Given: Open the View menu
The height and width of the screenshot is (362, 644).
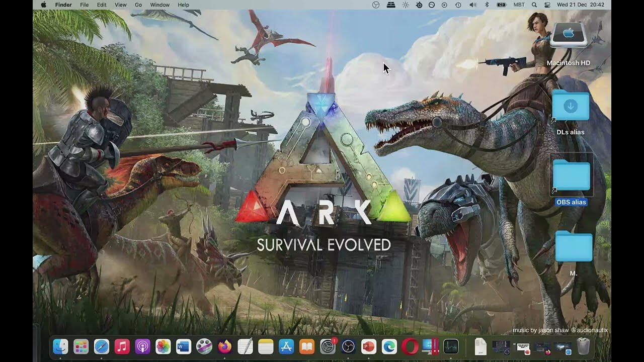Looking at the screenshot, I should 121,5.
